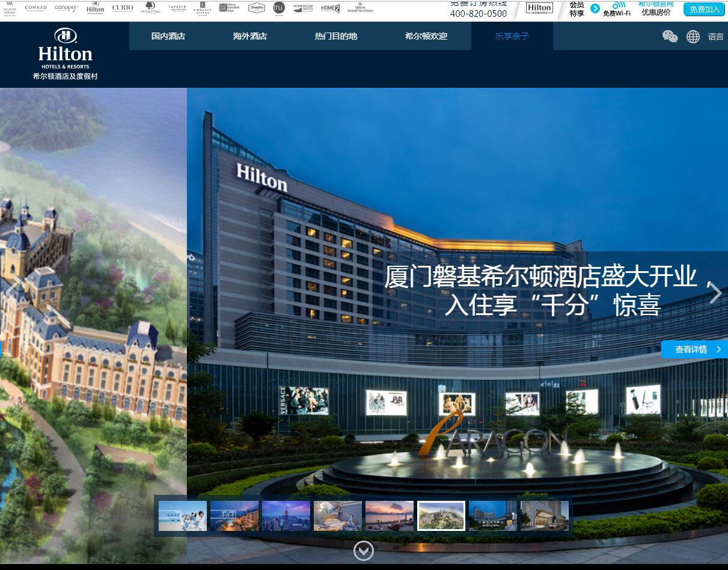Screen dimensions: 728x570
Task: Click the small Hilton Hotels & Resorts logo in brand bar
Action: pyautogui.click(x=95, y=7)
